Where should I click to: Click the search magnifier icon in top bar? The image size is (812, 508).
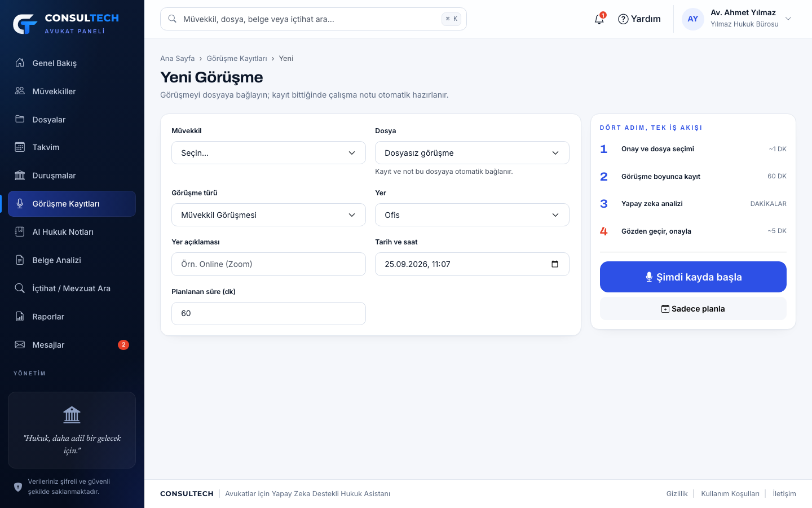pos(173,19)
